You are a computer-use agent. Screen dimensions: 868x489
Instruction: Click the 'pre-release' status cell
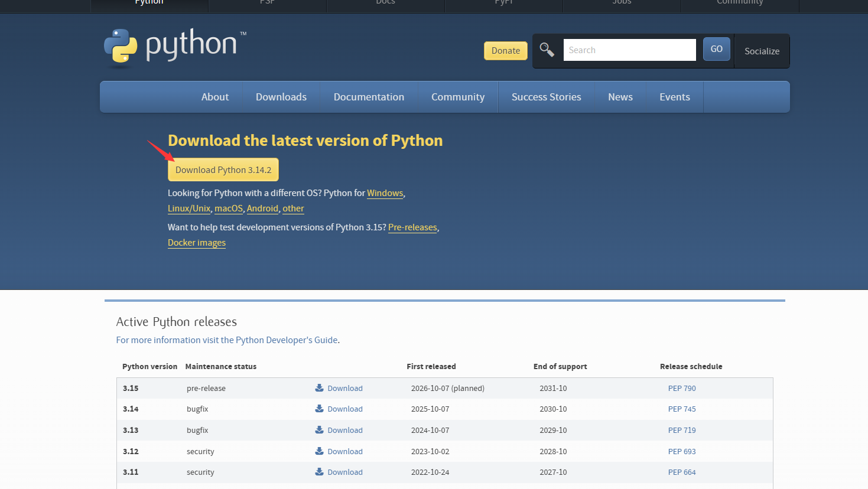[206, 388]
